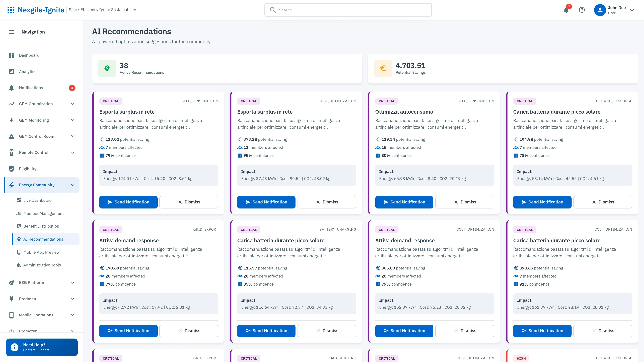This screenshot has height=362, width=644.
Task: Select the Mobile App Preview item
Action: point(41,252)
